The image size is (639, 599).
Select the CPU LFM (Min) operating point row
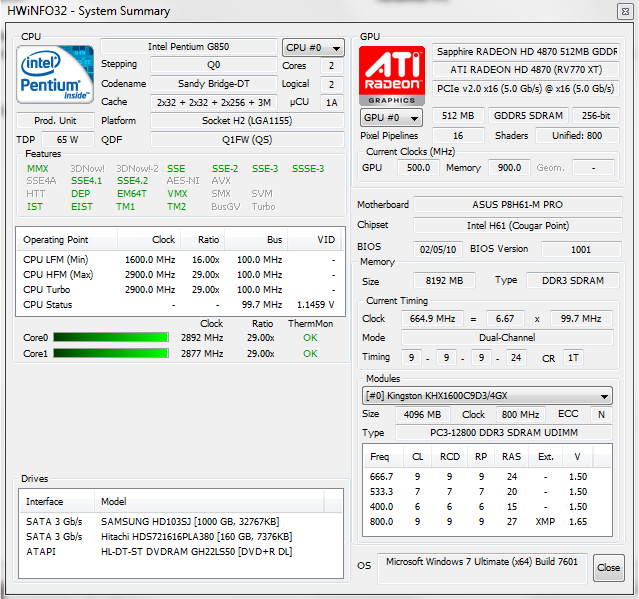point(180,260)
